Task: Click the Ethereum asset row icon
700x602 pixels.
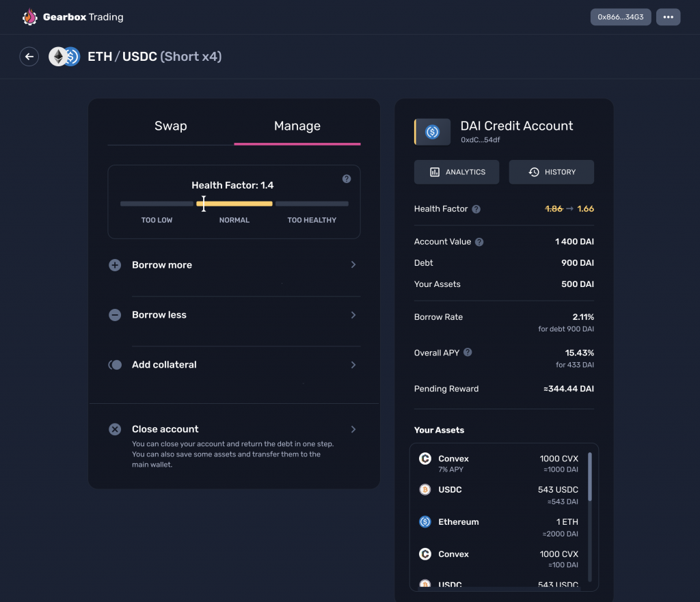Action: (425, 521)
